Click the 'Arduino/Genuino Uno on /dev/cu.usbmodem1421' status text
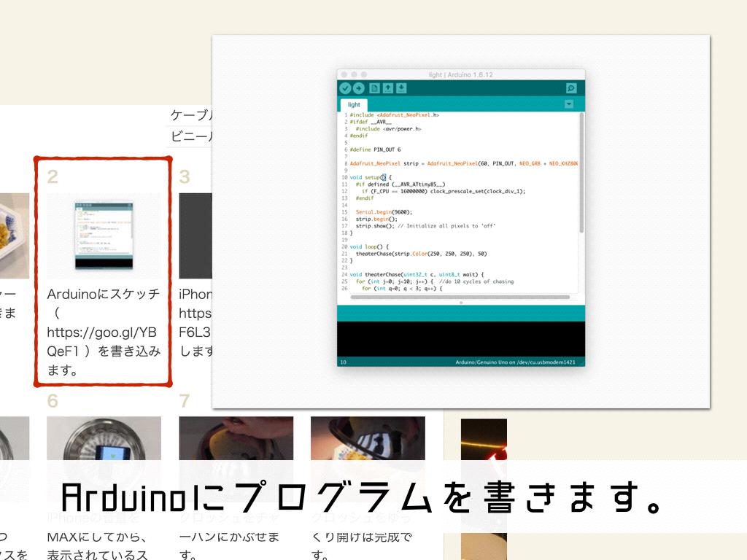Image resolution: width=747 pixels, height=560 pixels. click(515, 362)
